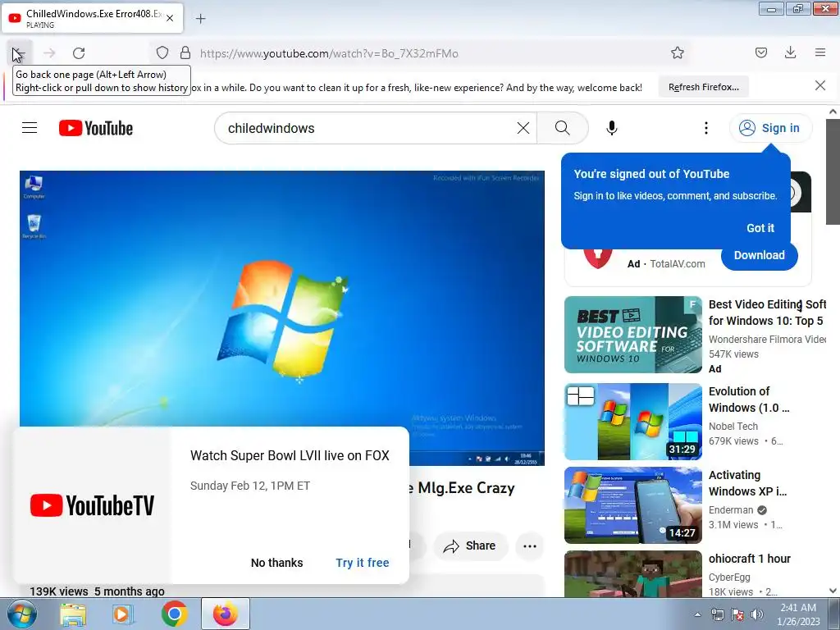View site security padlock info

coord(185,53)
